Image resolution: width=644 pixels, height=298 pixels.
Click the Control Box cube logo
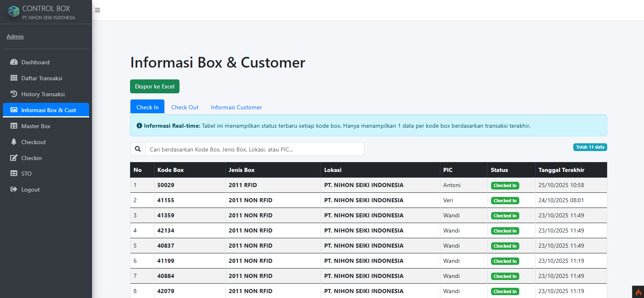tap(13, 11)
